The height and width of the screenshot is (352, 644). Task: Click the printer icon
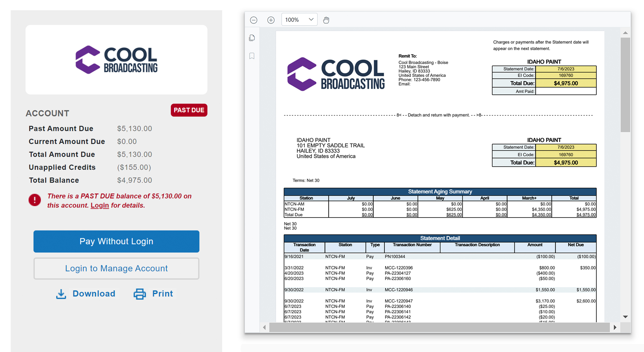point(140,294)
